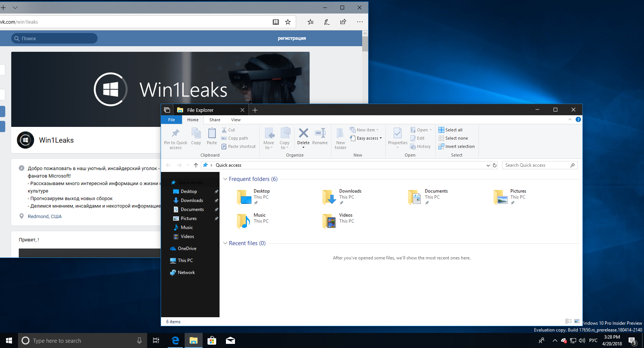Viewport: 644px width, 348px height.
Task: Switch to the Share ribbon tab
Action: [x=215, y=120]
